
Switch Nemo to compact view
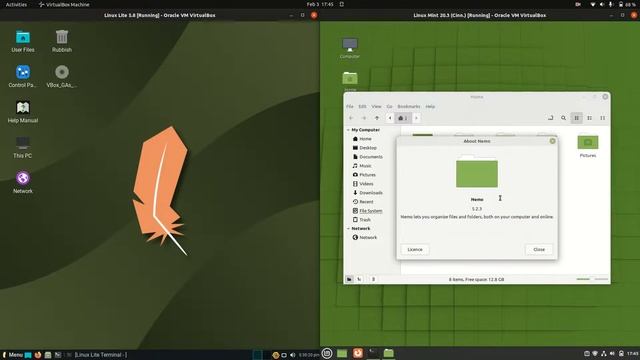coord(602,118)
